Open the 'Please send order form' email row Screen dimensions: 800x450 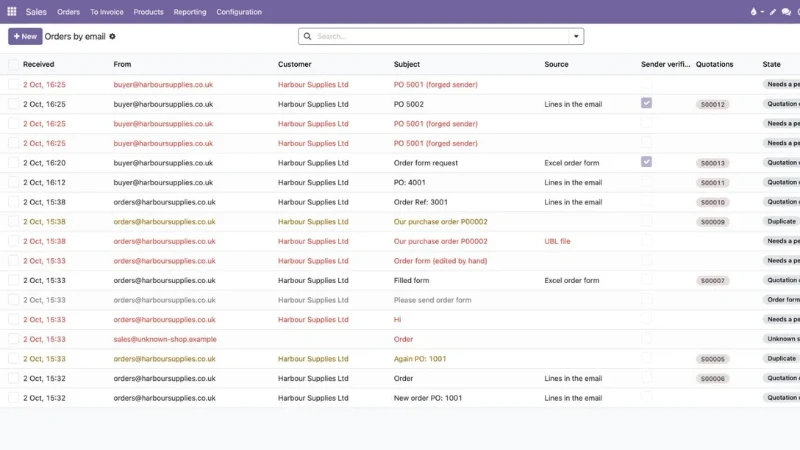click(x=400, y=300)
